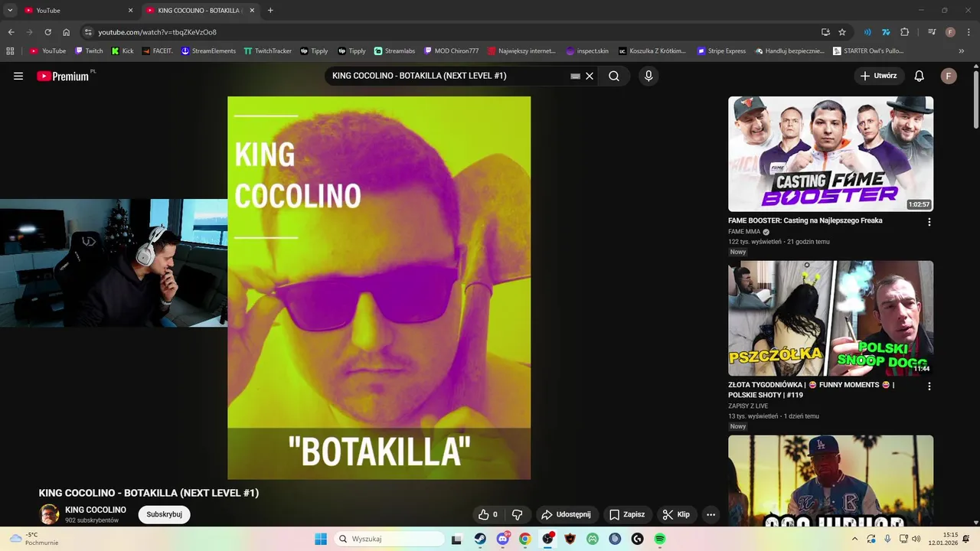Open YouTube notifications bell
This screenshot has width=980, height=551.
point(920,76)
